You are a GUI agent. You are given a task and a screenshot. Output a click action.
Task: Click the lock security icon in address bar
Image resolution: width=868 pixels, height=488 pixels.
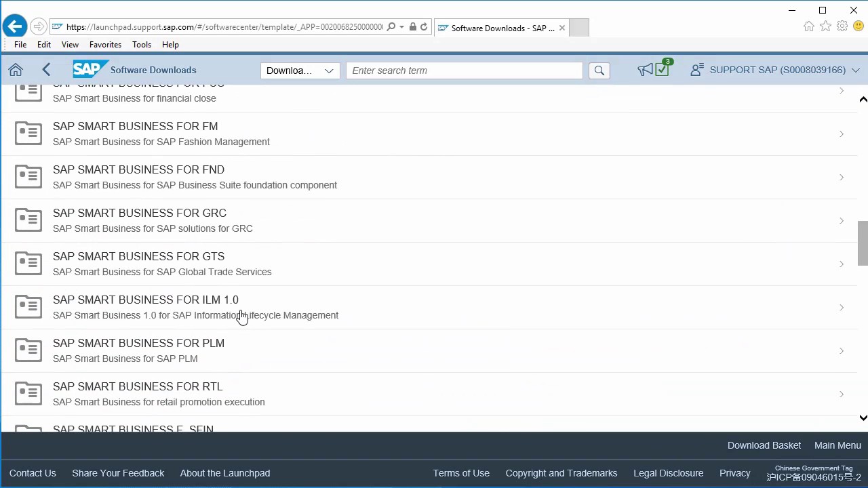click(x=413, y=27)
